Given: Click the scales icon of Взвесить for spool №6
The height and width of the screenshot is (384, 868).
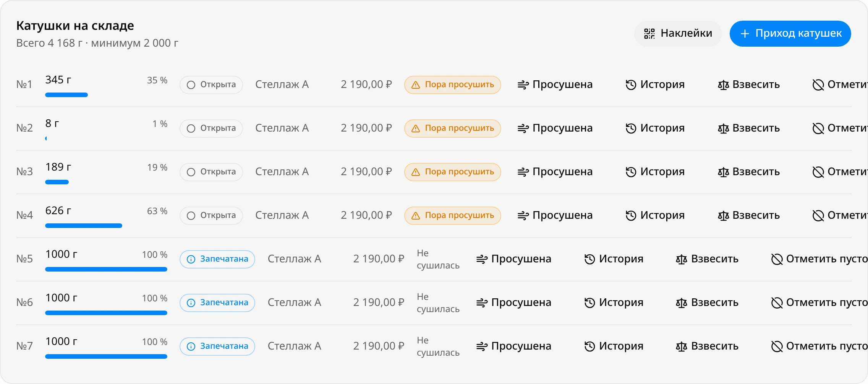Looking at the screenshot, I should (682, 303).
